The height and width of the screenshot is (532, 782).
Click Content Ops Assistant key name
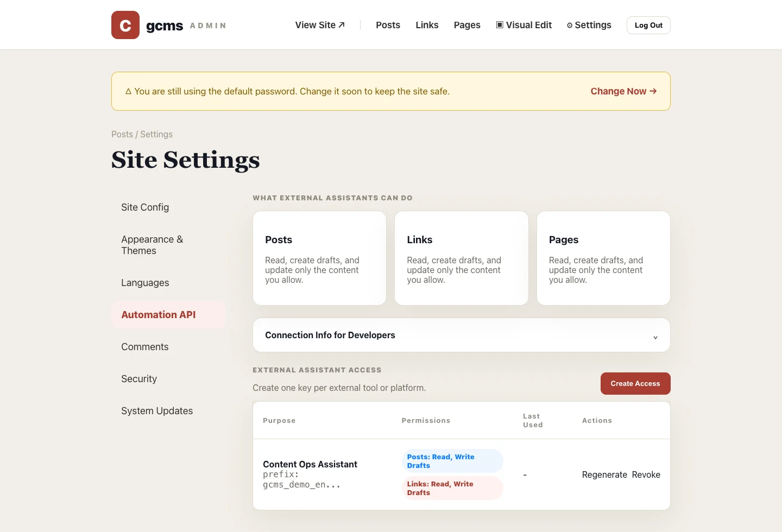(x=310, y=464)
